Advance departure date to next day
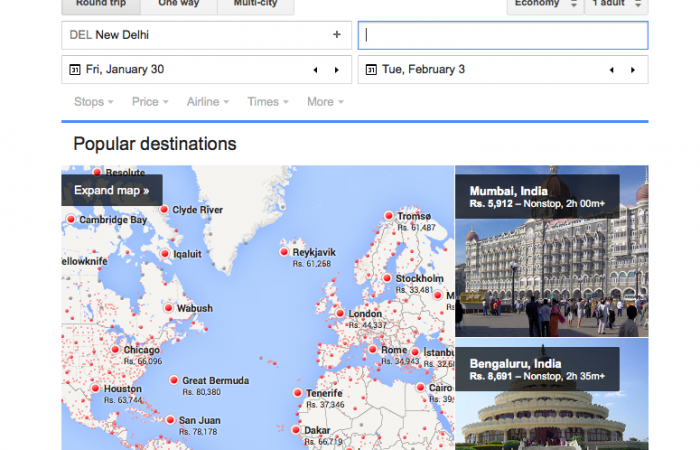The image size is (700, 450). coord(336,70)
